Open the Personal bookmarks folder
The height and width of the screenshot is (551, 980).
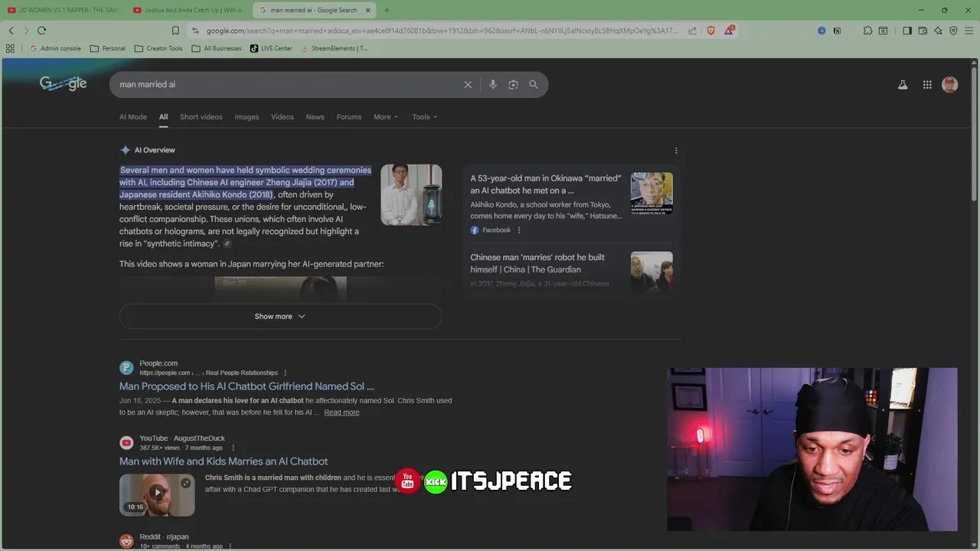pyautogui.click(x=108, y=48)
